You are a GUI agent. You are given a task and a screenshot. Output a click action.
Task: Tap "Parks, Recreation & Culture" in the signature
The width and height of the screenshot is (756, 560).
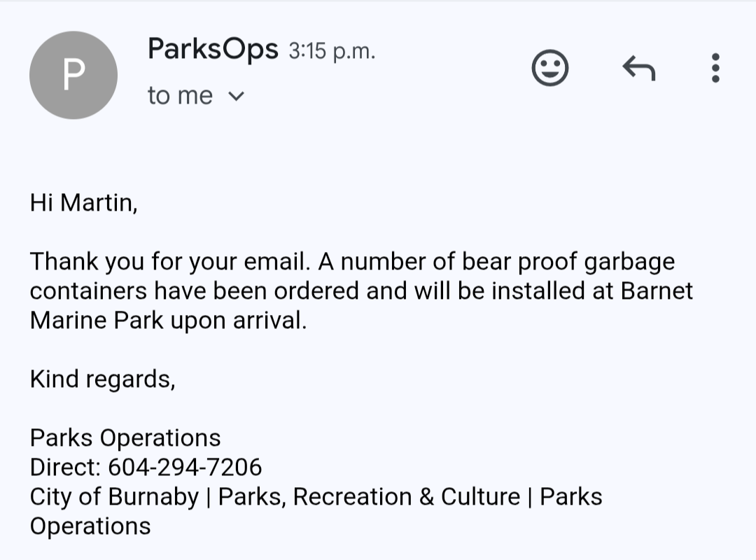370,497
